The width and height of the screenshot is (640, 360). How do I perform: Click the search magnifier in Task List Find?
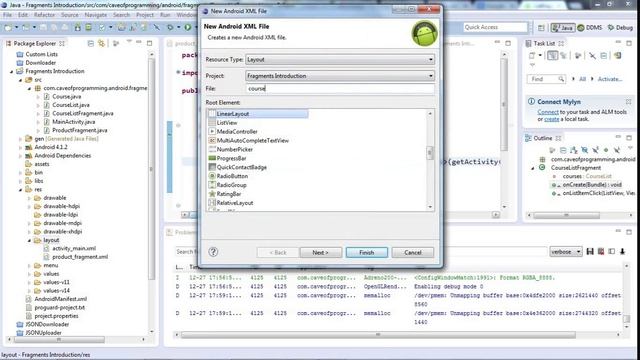click(x=562, y=79)
